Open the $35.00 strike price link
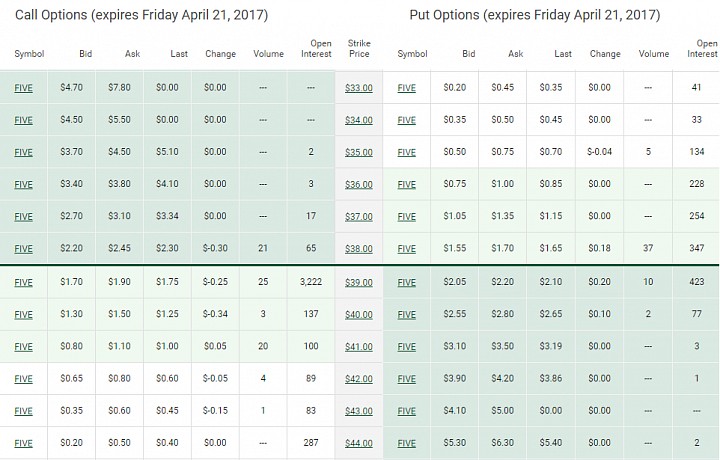Viewport: 720px width, 460px height. tap(359, 152)
